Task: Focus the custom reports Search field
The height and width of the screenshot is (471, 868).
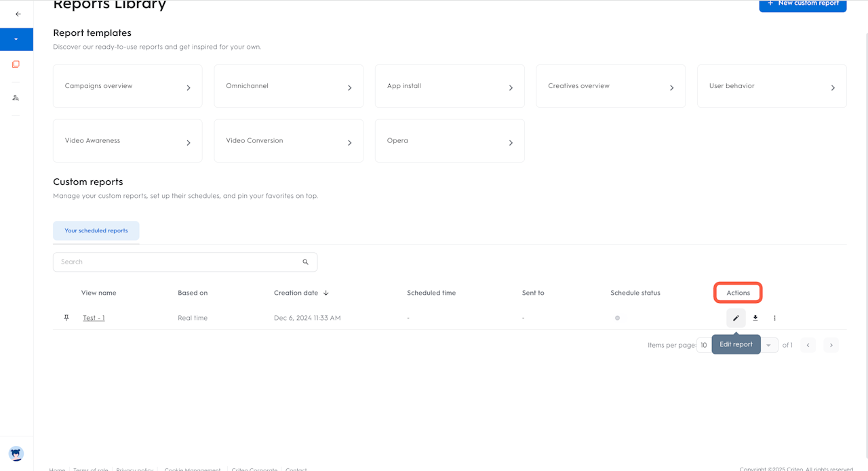Action: (x=176, y=262)
